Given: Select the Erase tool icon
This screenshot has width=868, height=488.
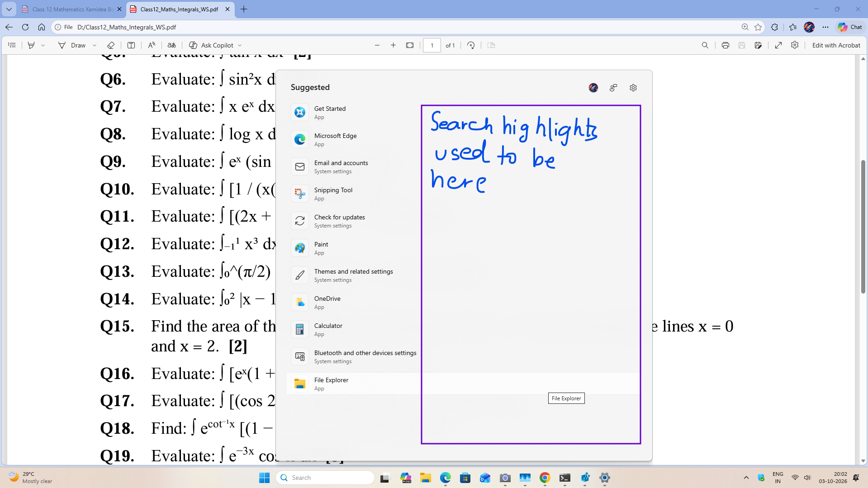Looking at the screenshot, I should click(x=111, y=45).
